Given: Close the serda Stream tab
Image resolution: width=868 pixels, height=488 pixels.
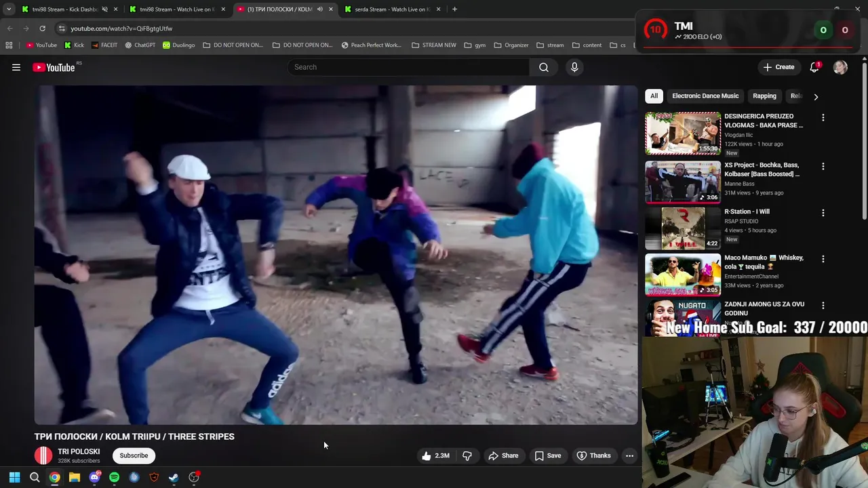Looking at the screenshot, I should 439,9.
